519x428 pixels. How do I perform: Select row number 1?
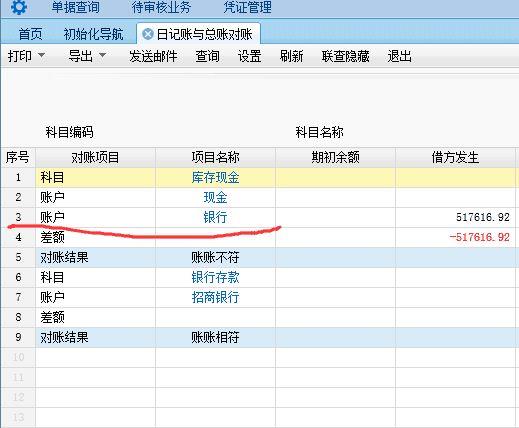(18, 177)
